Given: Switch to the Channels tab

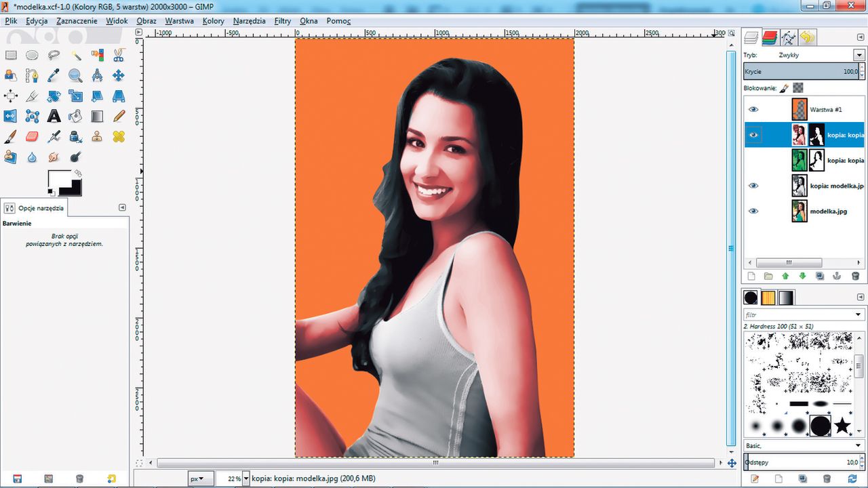Looking at the screenshot, I should coord(769,37).
